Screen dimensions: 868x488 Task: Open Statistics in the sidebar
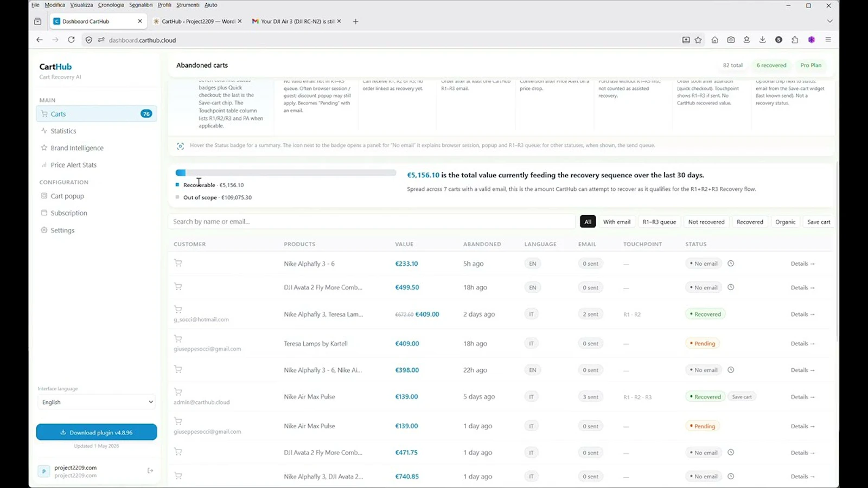pyautogui.click(x=63, y=131)
